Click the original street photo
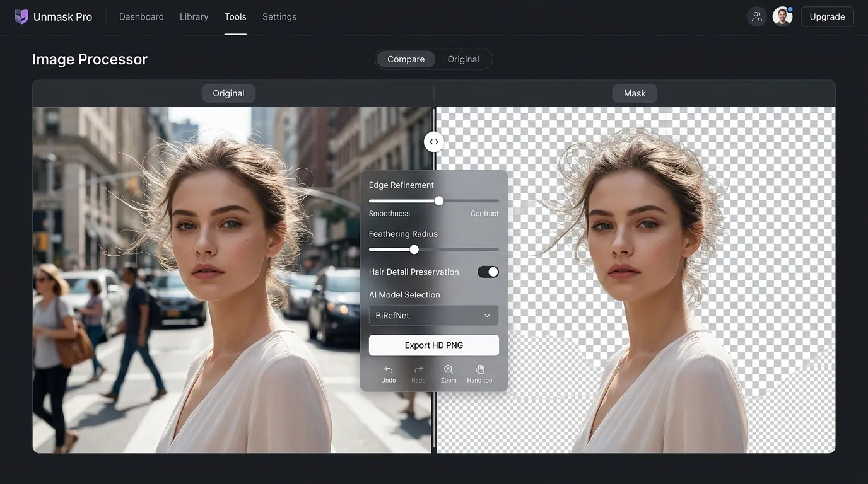Image resolution: width=868 pixels, height=484 pixels. pyautogui.click(x=232, y=280)
